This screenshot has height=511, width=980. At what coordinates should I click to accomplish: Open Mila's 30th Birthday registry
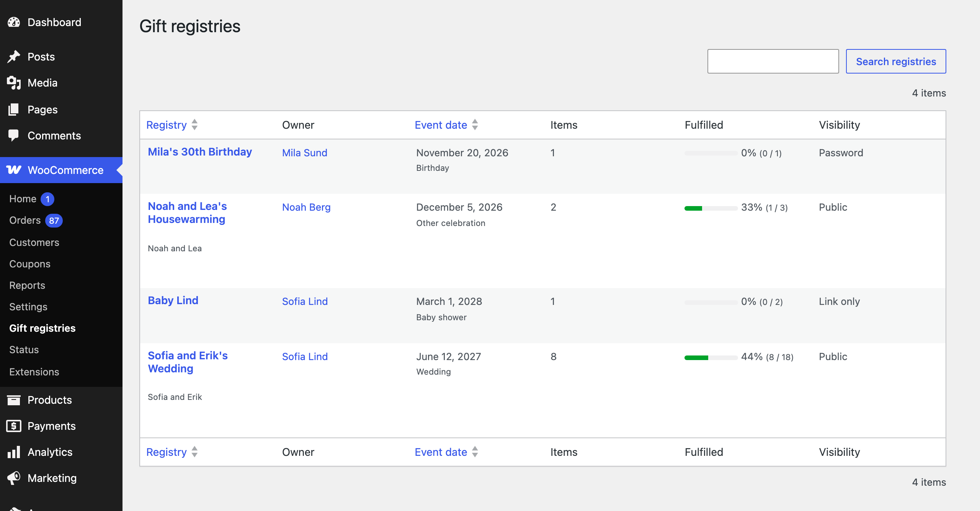[200, 152]
